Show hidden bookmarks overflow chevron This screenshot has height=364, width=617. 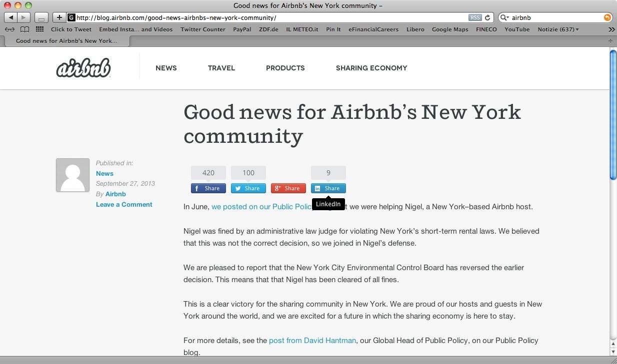[611, 29]
